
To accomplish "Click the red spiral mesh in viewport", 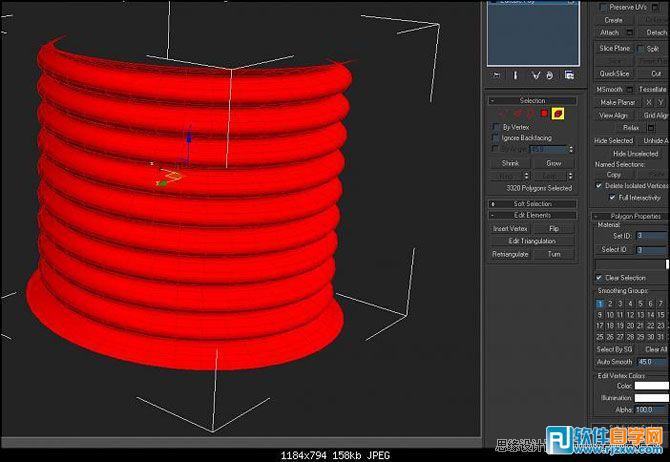I will coord(188,205).
